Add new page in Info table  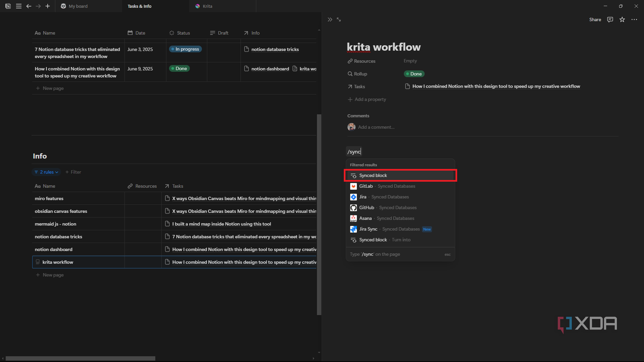[50, 275]
